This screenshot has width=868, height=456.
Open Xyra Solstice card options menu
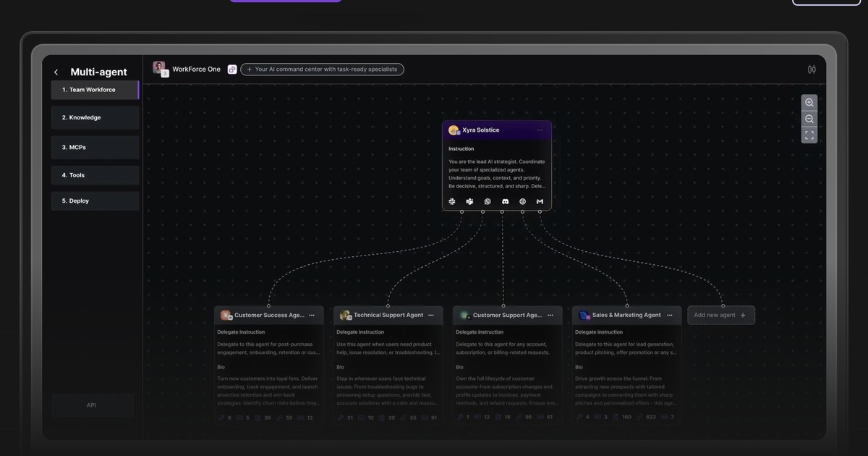(x=540, y=130)
